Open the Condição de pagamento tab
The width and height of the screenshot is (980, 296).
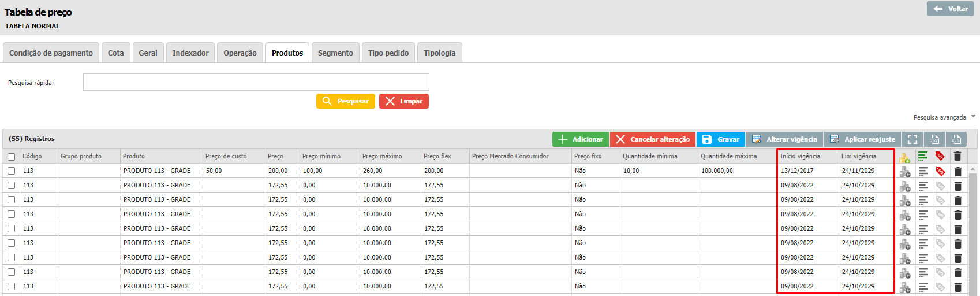pyautogui.click(x=51, y=53)
